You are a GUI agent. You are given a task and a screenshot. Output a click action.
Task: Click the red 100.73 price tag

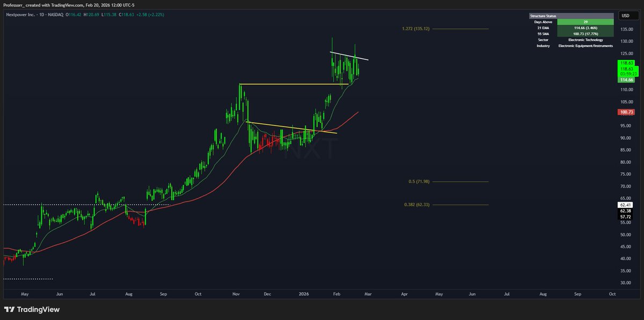(x=626, y=112)
